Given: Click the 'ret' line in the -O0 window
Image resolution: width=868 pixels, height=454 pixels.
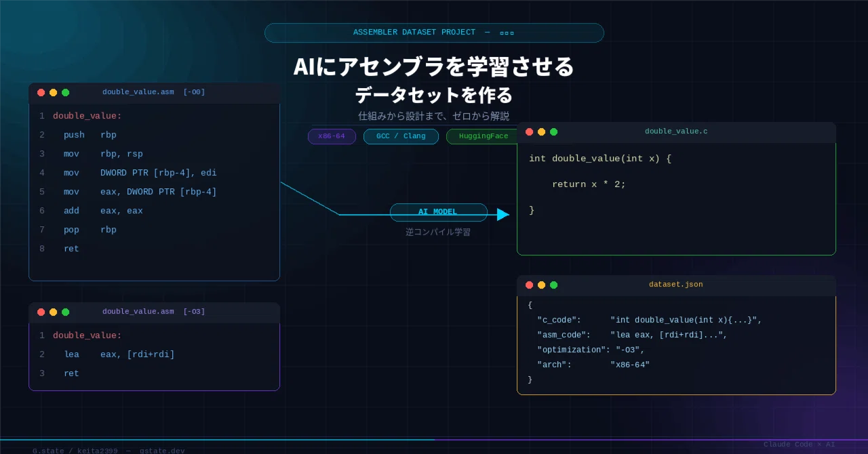Looking at the screenshot, I should [x=71, y=249].
